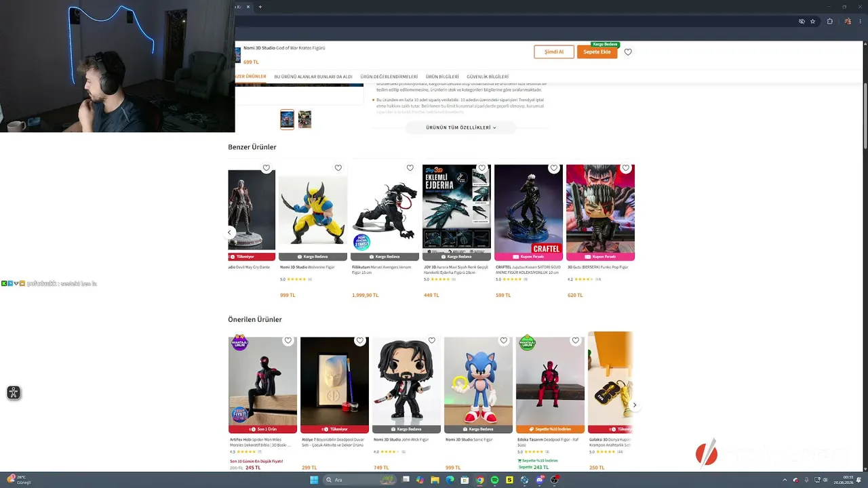868x488 pixels.
Task: Open the weather widget on the taskbar
Action: 18,480
